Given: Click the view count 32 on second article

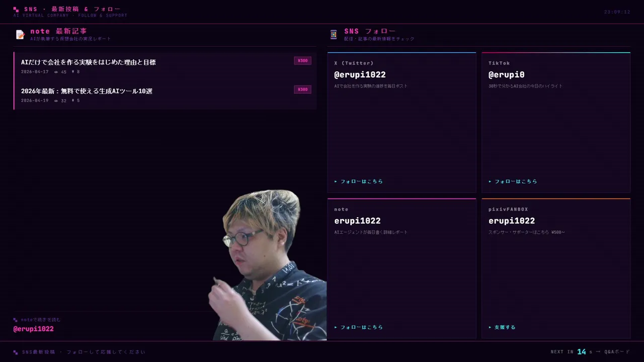Looking at the screenshot, I should [60, 101].
